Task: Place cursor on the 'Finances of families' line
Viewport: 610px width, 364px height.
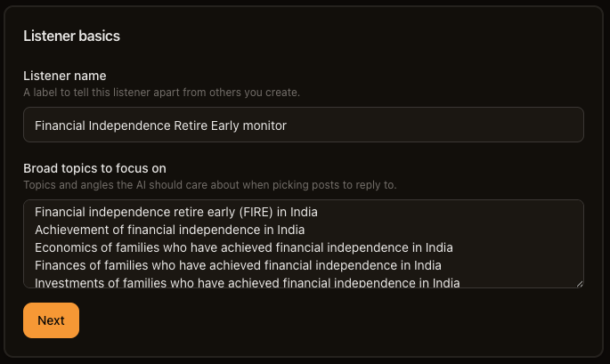Action: 238,265
